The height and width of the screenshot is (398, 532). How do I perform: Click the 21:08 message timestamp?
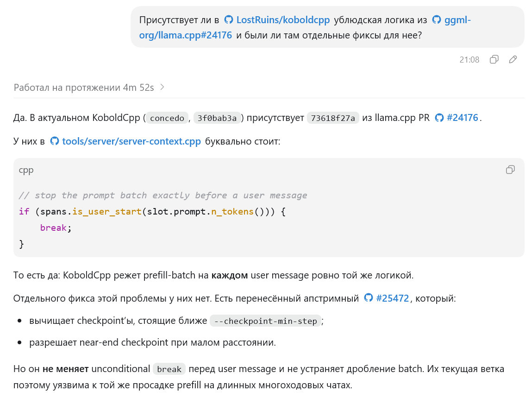pos(469,60)
